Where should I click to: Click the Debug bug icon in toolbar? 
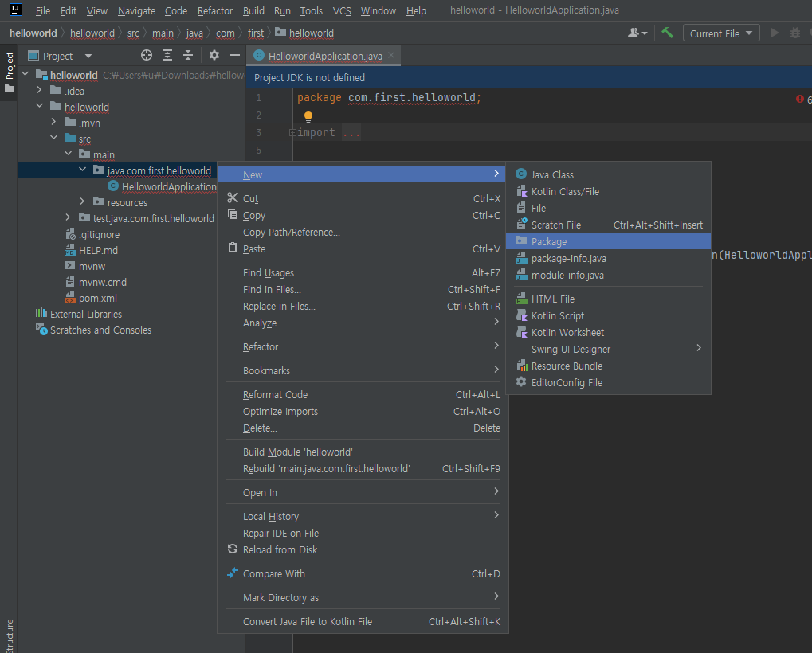click(x=795, y=33)
